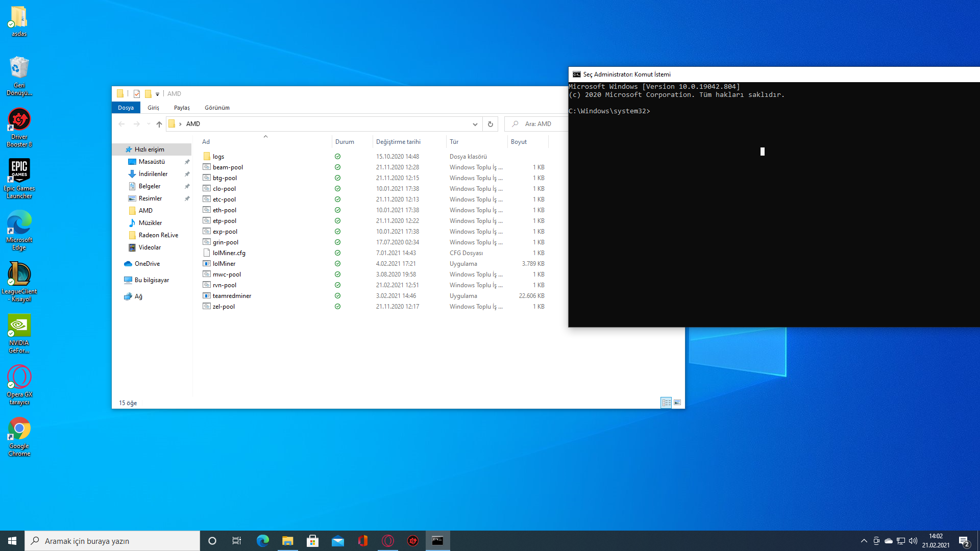Go up one folder level in Explorer
980x551 pixels.
[x=159, y=124]
